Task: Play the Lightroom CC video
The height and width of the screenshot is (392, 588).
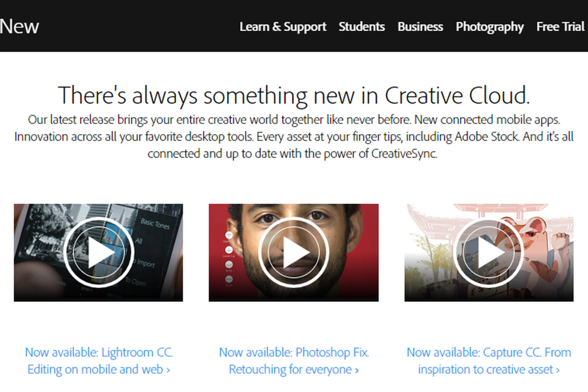Action: [x=99, y=252]
